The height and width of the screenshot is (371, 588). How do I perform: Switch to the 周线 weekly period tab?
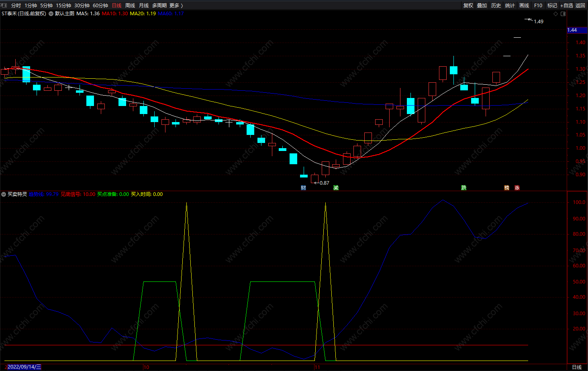click(x=130, y=5)
